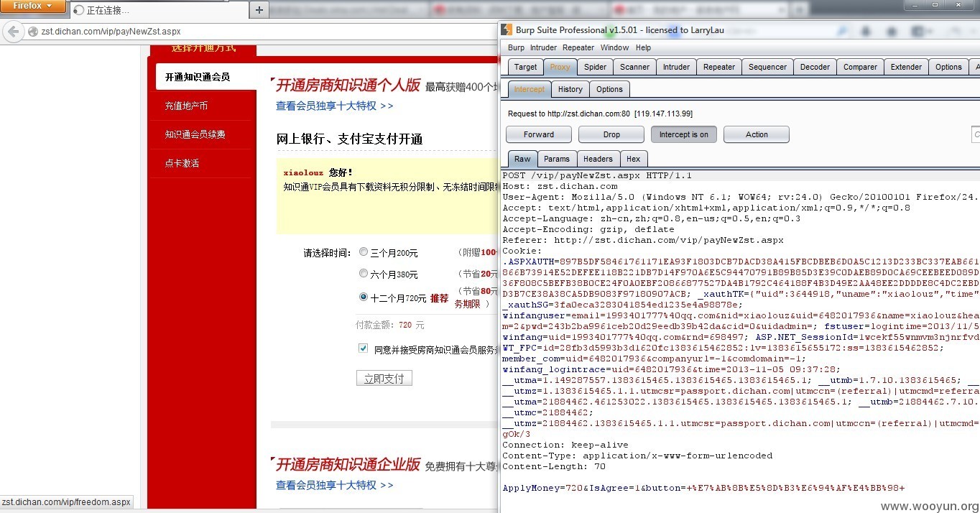
Task: Switch to the Target tab
Action: click(525, 67)
